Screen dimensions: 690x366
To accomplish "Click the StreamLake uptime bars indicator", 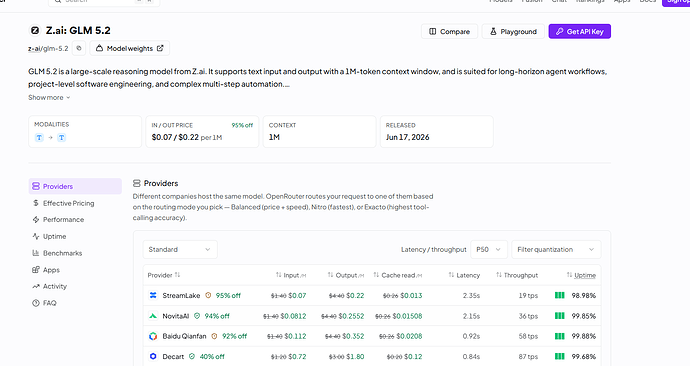I will click(x=560, y=296).
